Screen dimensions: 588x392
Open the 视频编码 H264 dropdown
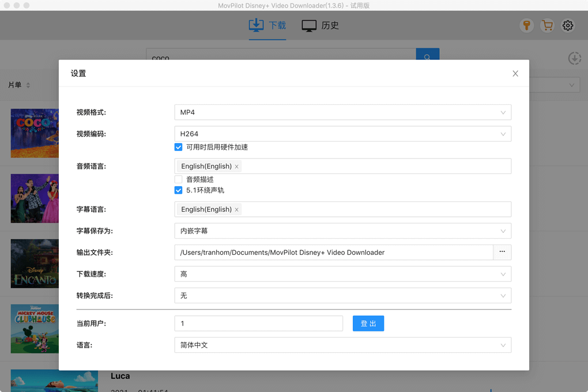coord(343,134)
